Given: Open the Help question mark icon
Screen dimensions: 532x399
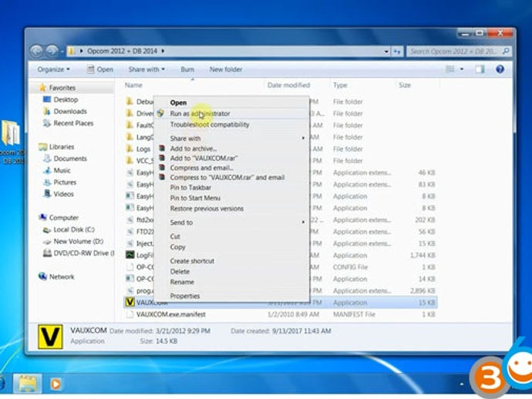Looking at the screenshot, I should [500, 69].
